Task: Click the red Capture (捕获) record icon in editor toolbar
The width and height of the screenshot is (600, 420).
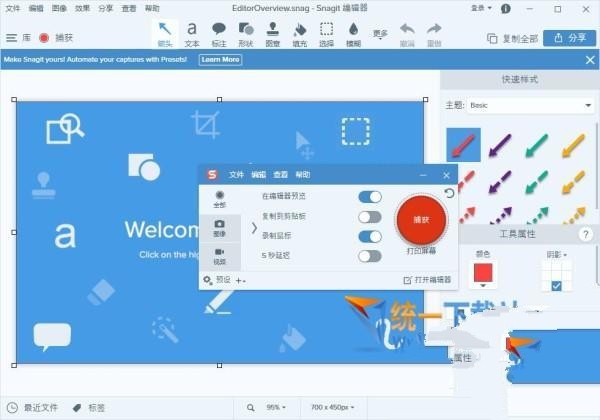Action: point(44,37)
